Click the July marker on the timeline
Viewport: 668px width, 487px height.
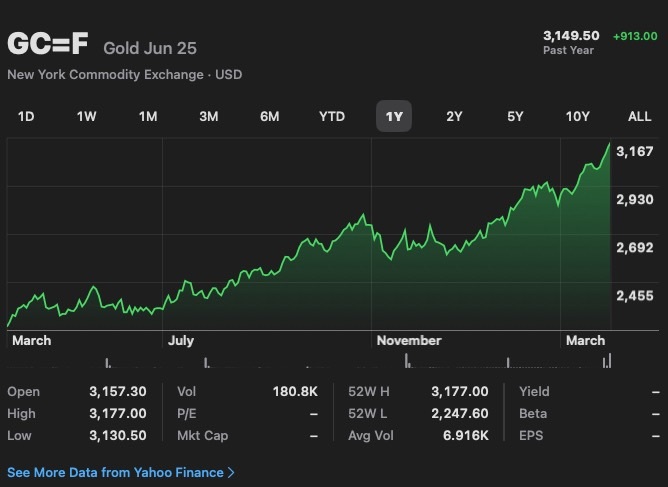[x=181, y=340]
